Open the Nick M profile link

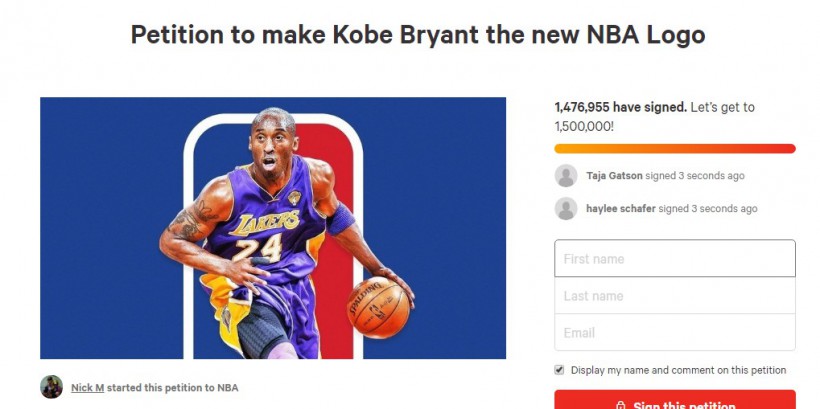click(x=87, y=388)
